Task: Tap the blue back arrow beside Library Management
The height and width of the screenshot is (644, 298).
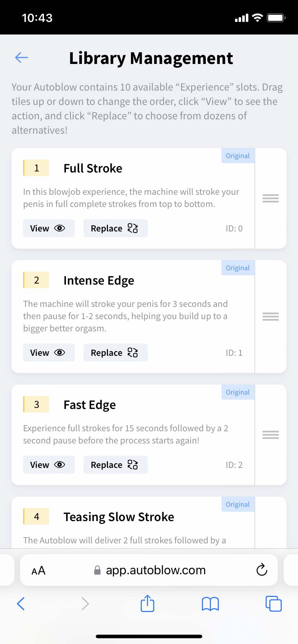Action: (x=22, y=57)
